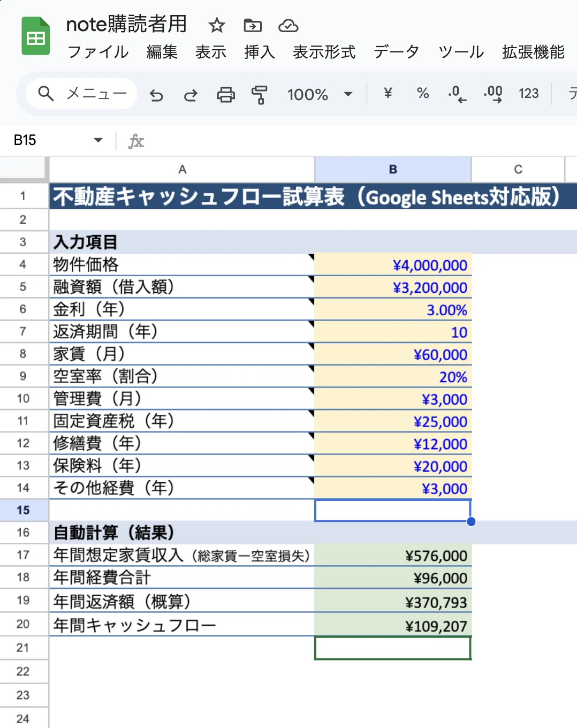Open the 100% zoom dropdown
Image resolution: width=577 pixels, height=728 pixels.
tap(320, 95)
